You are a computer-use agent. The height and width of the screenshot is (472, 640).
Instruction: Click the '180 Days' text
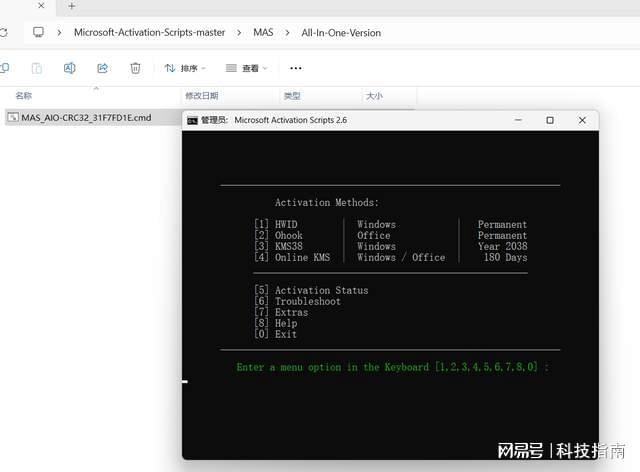pyautogui.click(x=505, y=257)
